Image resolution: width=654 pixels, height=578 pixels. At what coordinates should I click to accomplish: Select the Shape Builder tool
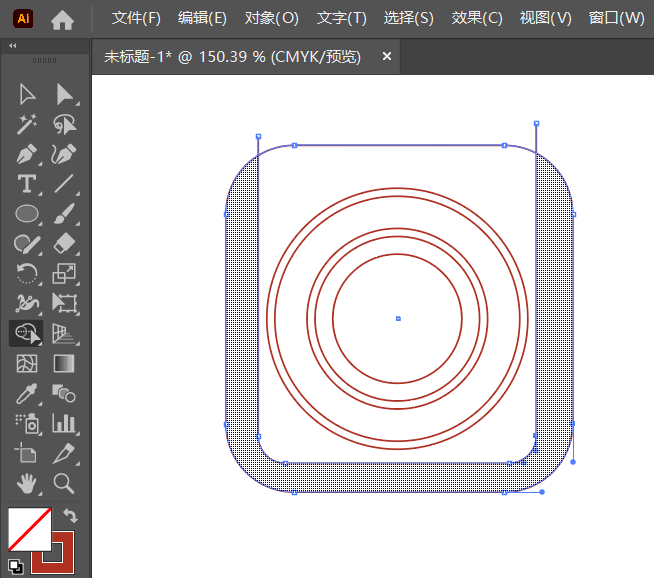tap(27, 333)
